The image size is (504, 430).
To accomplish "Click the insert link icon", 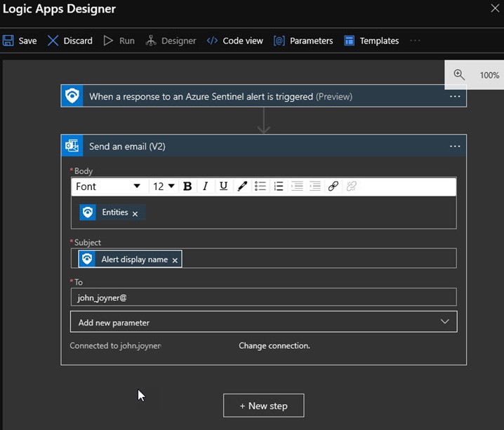I will tap(333, 187).
